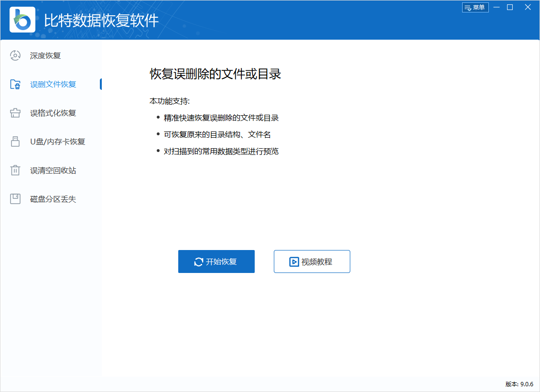Image resolution: width=540 pixels, height=392 pixels.
Task: Click the 磁盘分区丢失 disk icon
Action: pyautogui.click(x=15, y=199)
